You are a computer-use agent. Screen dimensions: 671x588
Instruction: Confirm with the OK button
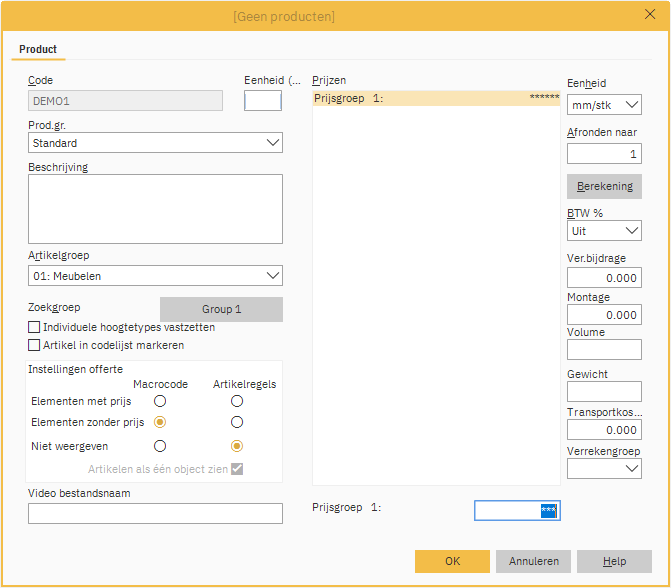click(452, 562)
